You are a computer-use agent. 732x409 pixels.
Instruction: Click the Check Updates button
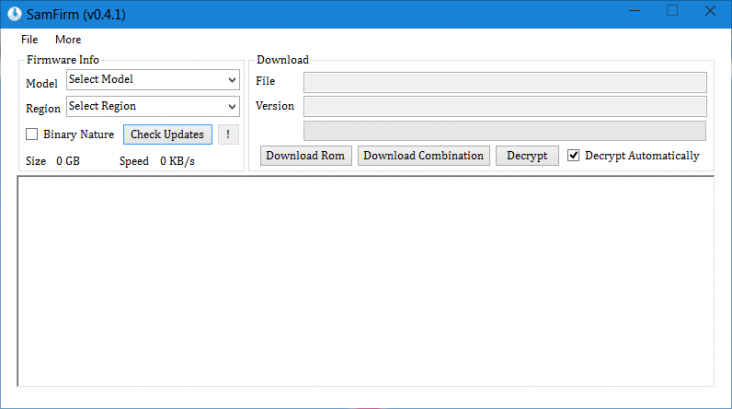tap(168, 134)
